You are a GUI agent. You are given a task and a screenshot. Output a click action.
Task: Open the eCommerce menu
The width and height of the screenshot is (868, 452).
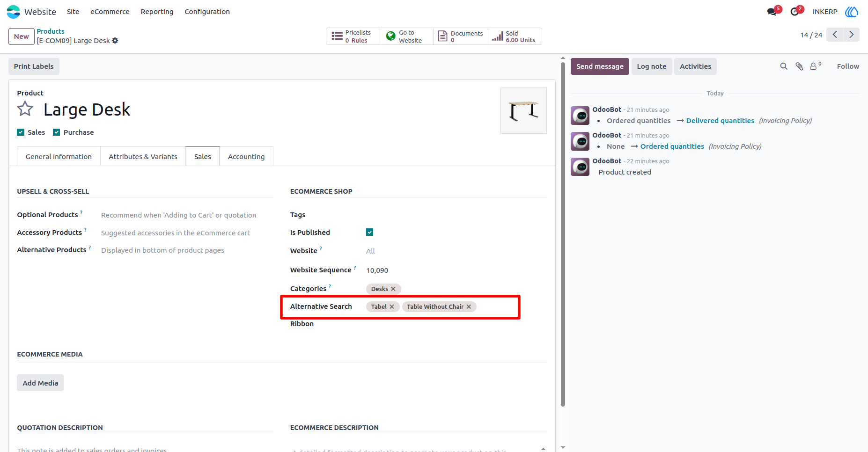click(x=110, y=12)
